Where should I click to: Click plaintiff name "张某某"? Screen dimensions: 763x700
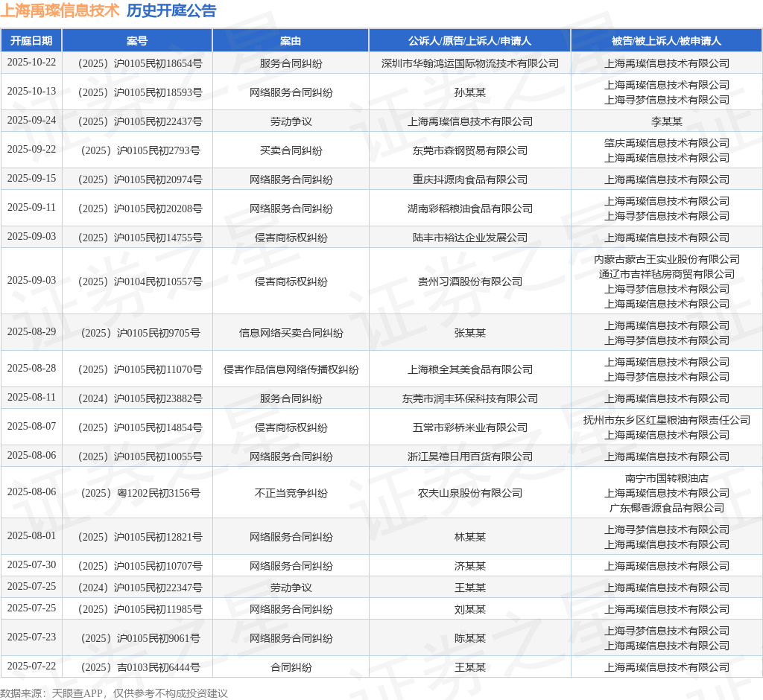coord(470,333)
